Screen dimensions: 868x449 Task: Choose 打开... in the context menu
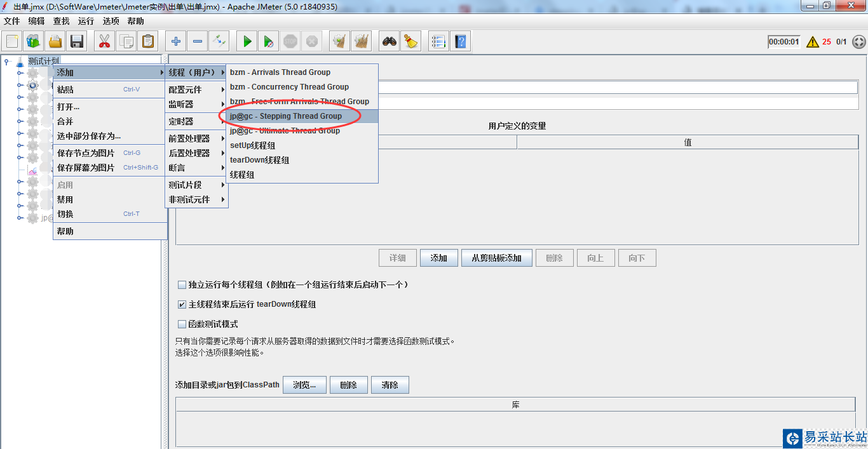[110, 107]
